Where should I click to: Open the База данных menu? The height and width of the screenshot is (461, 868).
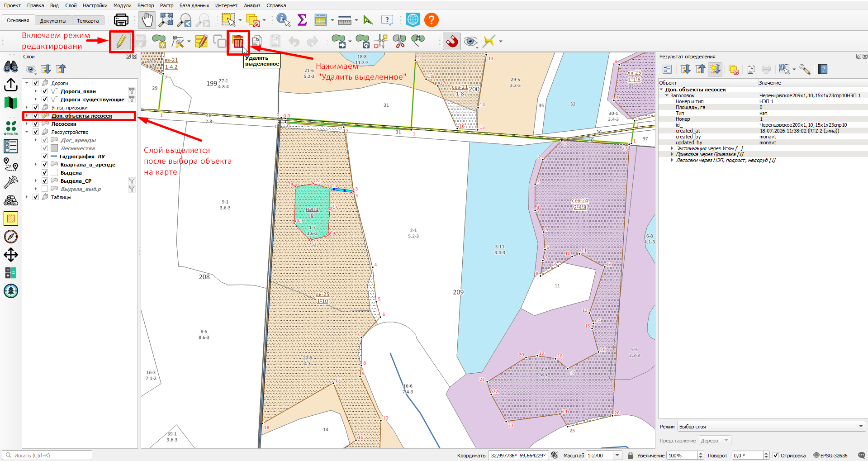[x=194, y=5]
